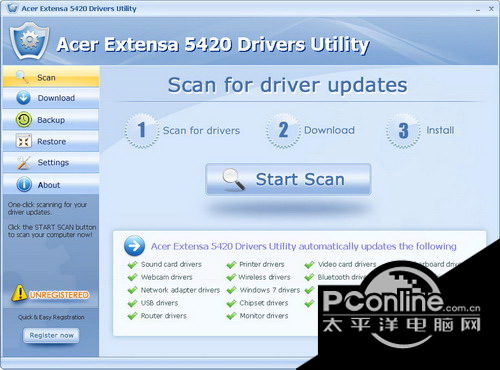
Task: Click the step 2 Download badge
Action: 283,130
